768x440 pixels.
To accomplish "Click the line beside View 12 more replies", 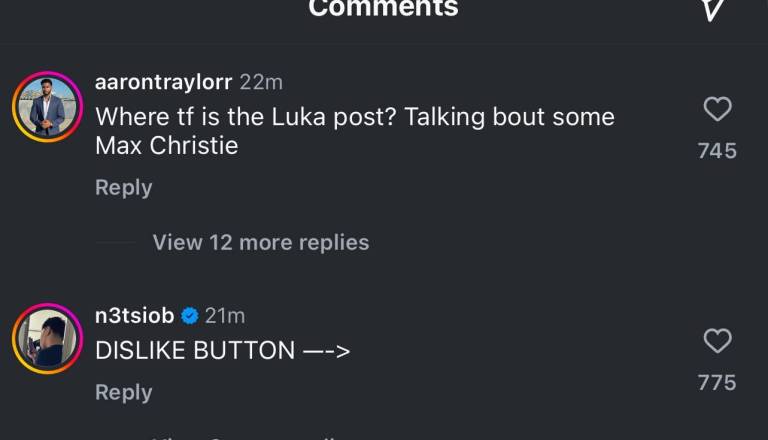I will point(115,243).
